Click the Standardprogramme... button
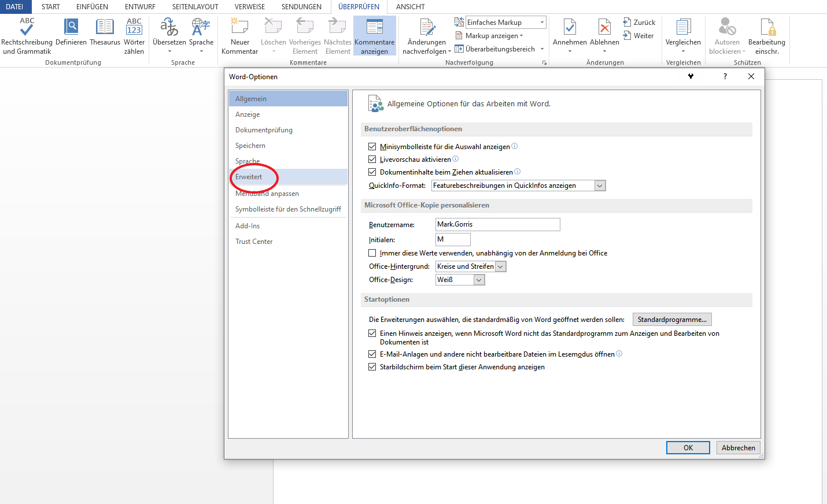This screenshot has height=504, width=827. (672, 320)
